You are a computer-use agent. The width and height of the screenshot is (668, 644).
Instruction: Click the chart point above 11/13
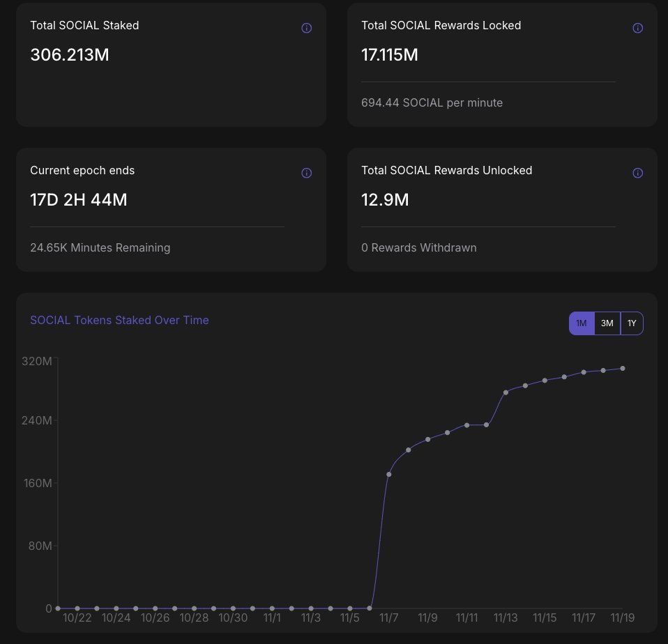pyautogui.click(x=506, y=392)
